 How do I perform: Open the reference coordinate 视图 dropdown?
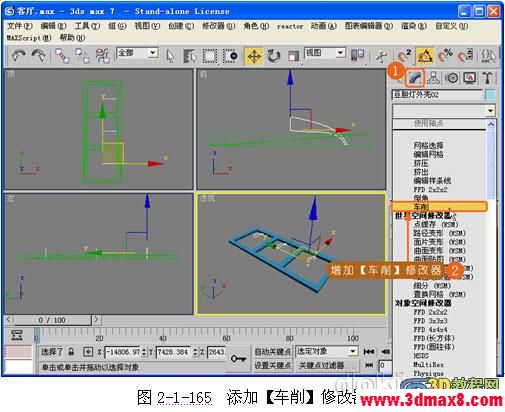pos(340,53)
